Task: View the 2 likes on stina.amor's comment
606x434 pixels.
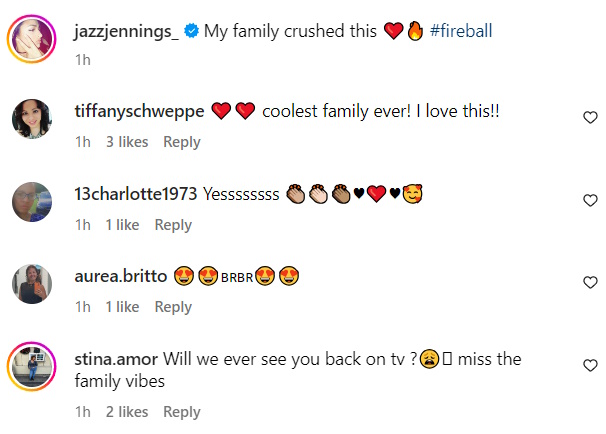Action: pos(127,412)
